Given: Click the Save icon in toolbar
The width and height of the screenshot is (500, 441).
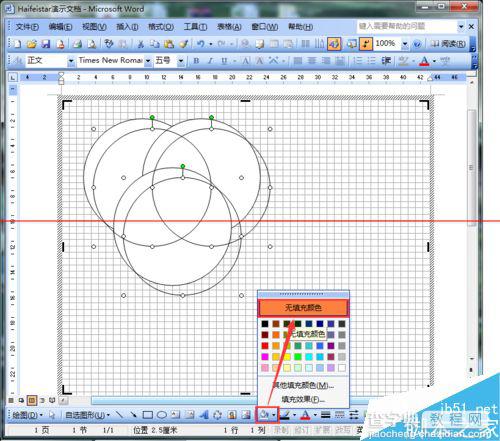Looking at the screenshot, I should tap(46, 44).
